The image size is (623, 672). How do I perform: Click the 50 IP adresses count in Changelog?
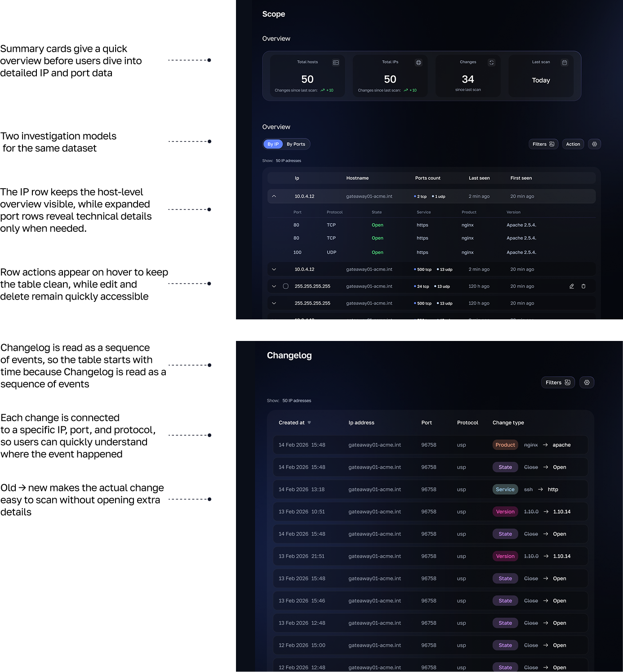click(x=297, y=401)
